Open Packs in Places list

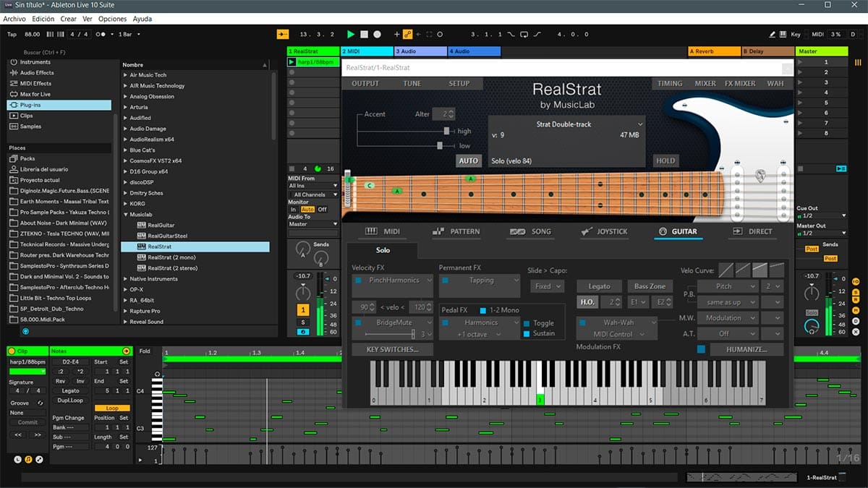tap(59, 158)
